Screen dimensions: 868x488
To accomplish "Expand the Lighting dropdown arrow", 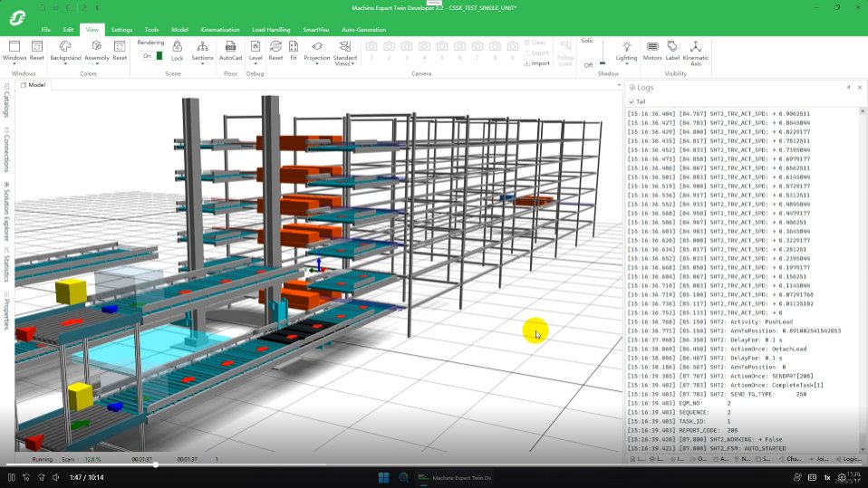I will [626, 63].
